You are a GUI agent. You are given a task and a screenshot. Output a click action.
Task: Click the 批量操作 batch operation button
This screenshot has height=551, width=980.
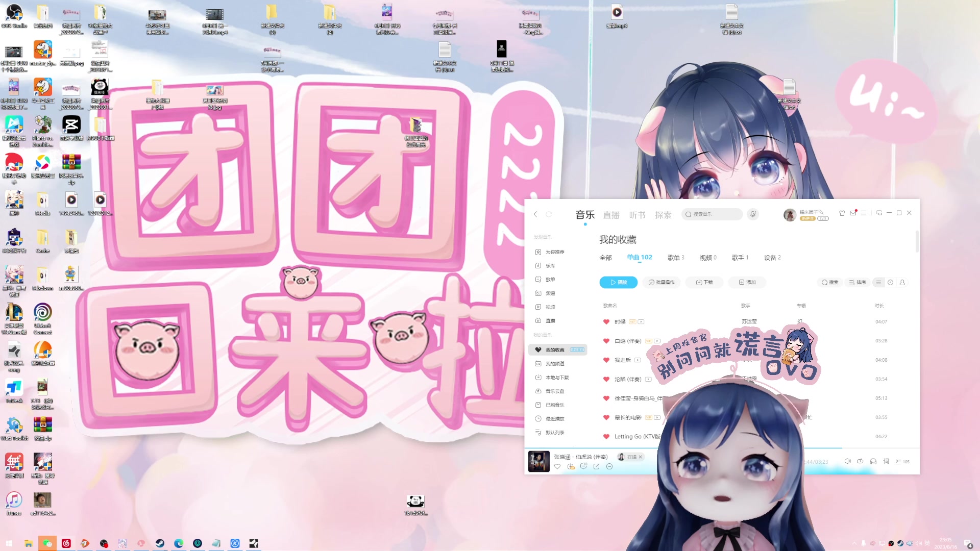point(661,282)
